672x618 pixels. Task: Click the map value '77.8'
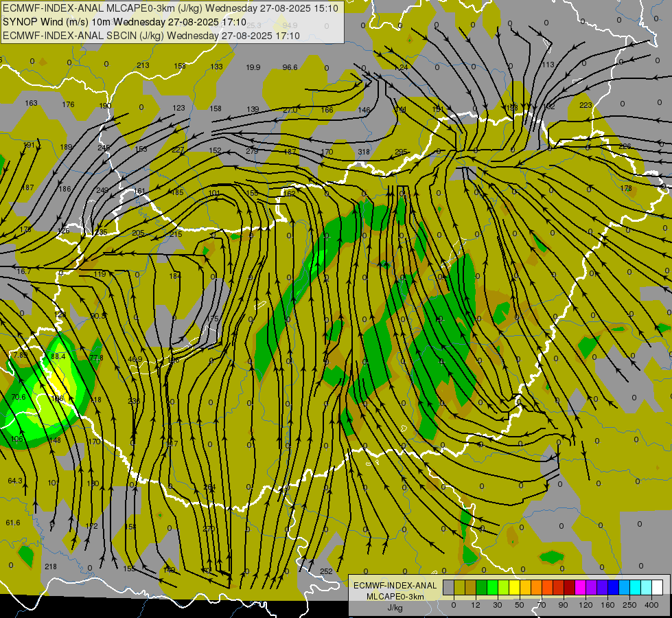pos(96,358)
